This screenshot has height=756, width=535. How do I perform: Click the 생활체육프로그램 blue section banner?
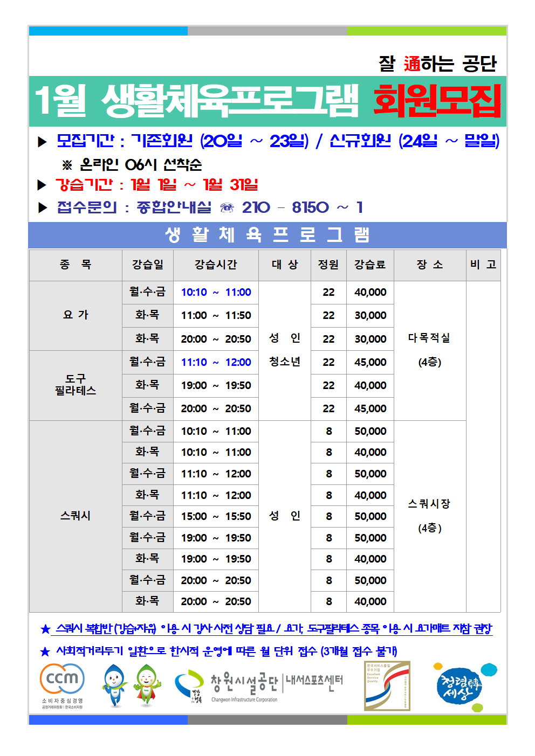[267, 235]
